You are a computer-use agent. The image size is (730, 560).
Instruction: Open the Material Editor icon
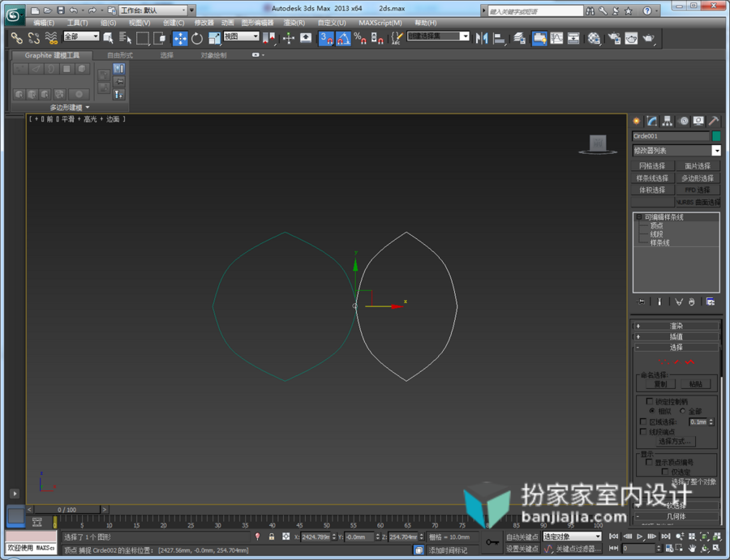(x=594, y=39)
